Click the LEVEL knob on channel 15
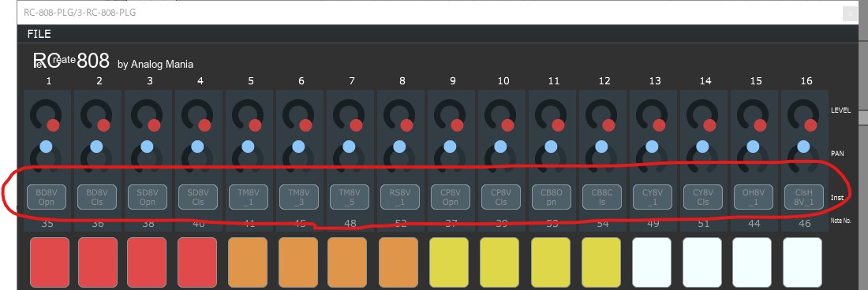The image size is (868, 290). [x=754, y=115]
